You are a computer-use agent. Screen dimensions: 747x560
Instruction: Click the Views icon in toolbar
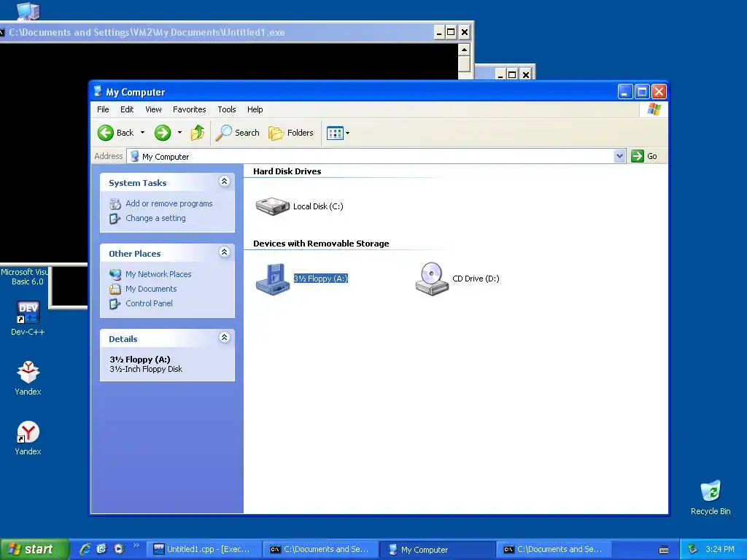click(x=335, y=133)
